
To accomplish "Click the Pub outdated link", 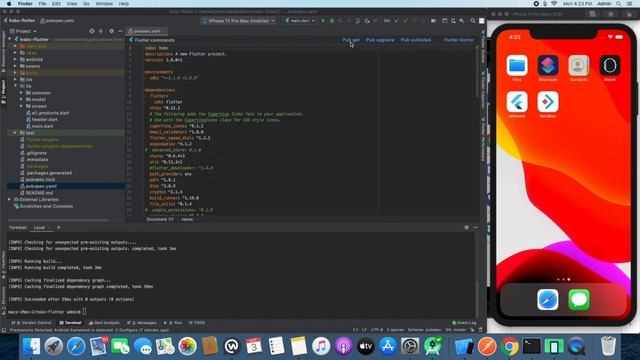I will coord(416,40).
